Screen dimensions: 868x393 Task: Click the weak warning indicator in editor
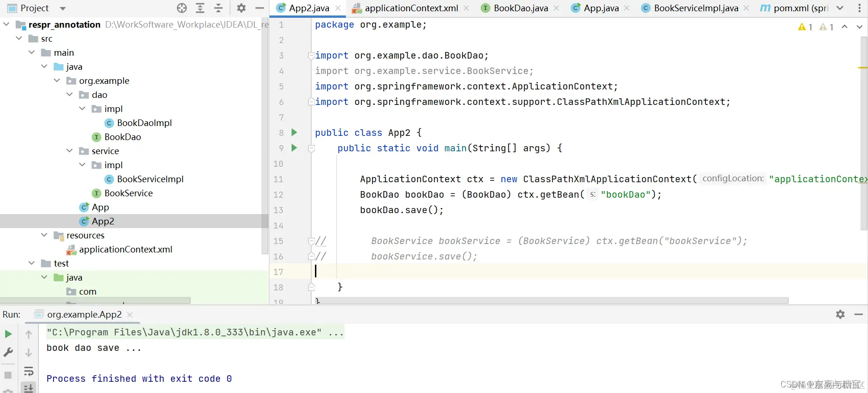tap(826, 27)
